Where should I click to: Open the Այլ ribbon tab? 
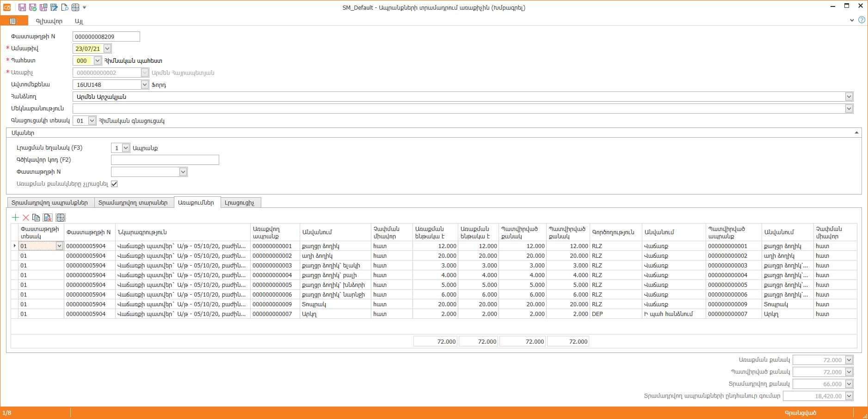coord(79,21)
